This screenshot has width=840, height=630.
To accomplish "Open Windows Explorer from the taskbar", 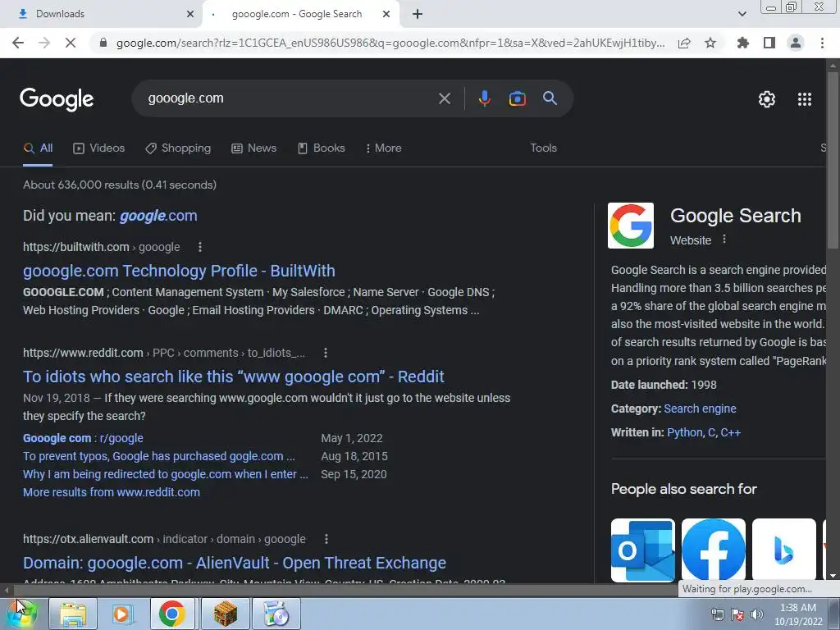I will click(73, 614).
